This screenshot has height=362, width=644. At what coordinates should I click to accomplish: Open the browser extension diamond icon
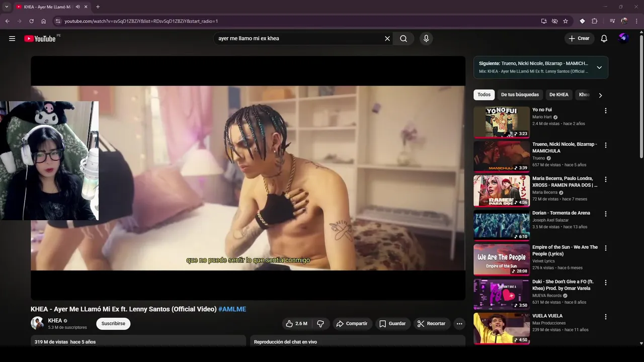582,21
